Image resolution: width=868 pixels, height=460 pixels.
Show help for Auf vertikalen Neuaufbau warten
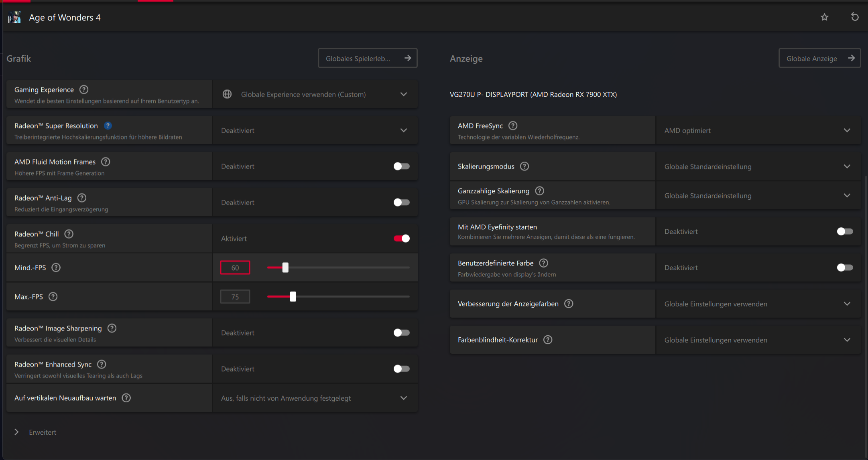[126, 398]
